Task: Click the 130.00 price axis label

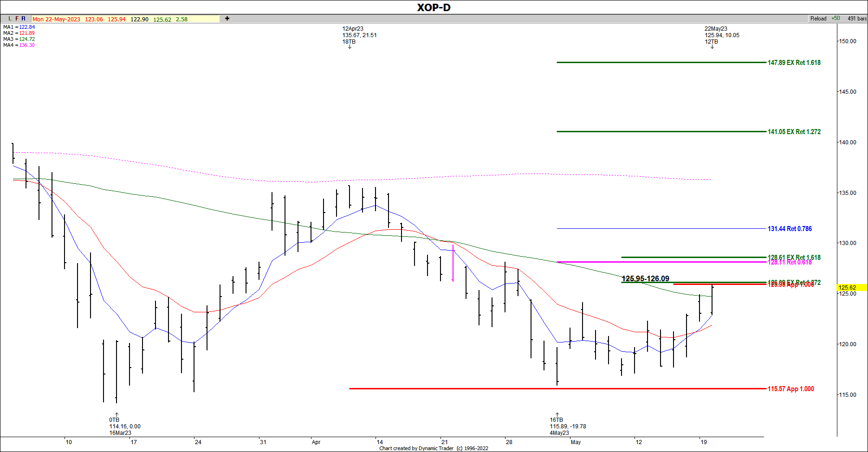Action: tap(848, 243)
